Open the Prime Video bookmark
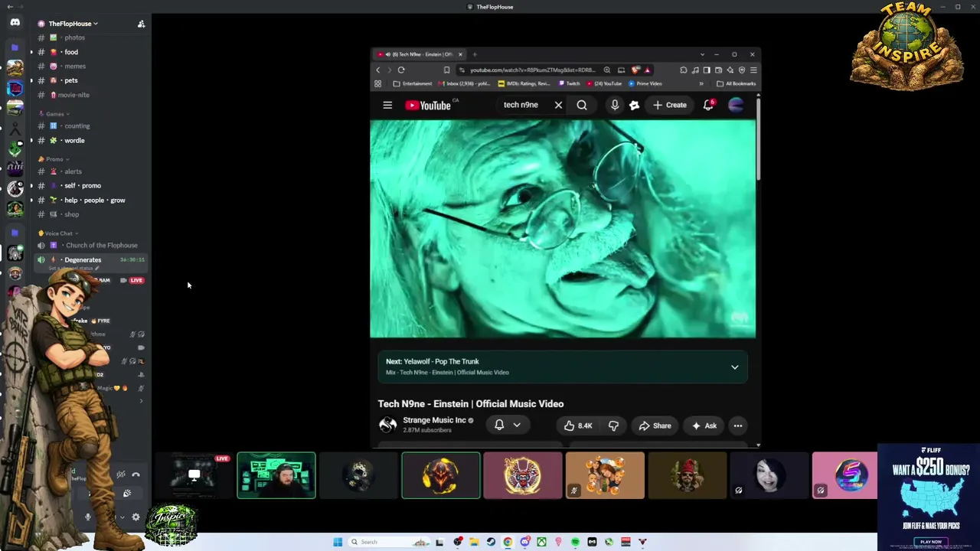The height and width of the screenshot is (551, 980). 646,83
